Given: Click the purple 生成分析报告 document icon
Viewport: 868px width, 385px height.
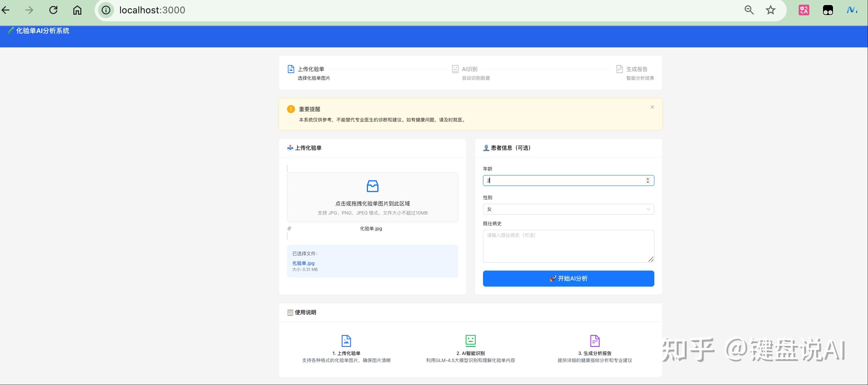Looking at the screenshot, I should coord(595,341).
